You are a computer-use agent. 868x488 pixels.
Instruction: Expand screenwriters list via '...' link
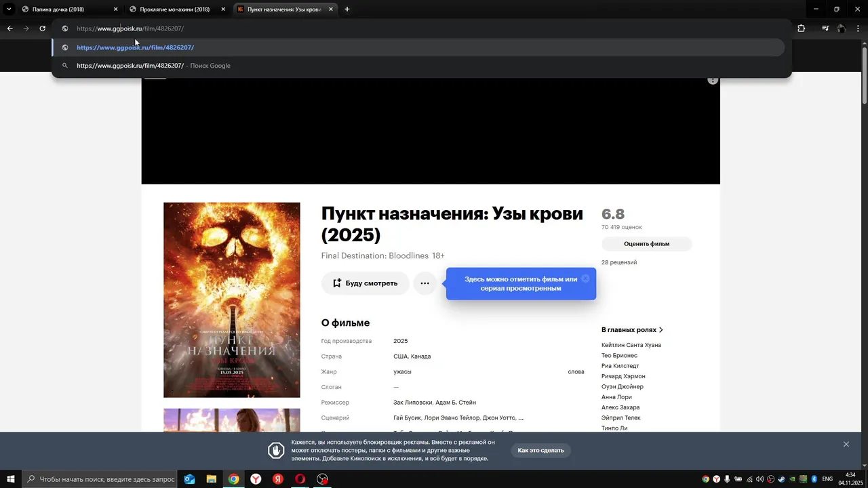click(521, 418)
